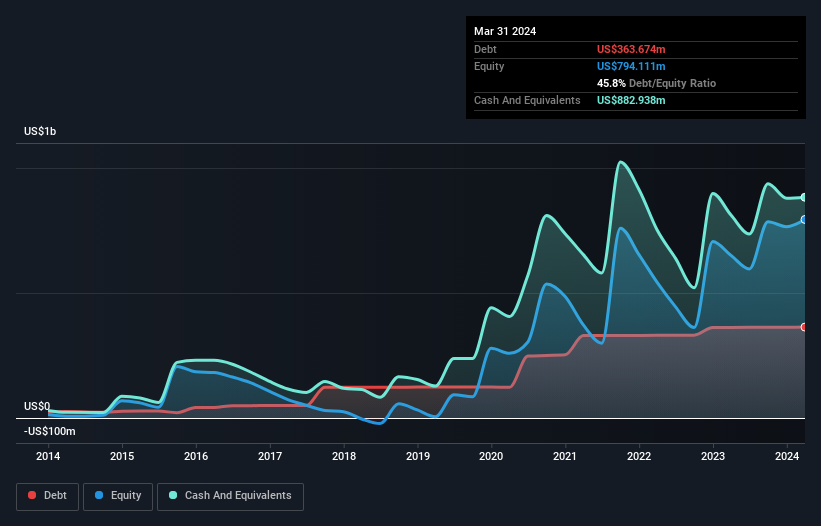This screenshot has width=821, height=526.
Task: Toggle the Debt series legend button
Action: point(48,496)
